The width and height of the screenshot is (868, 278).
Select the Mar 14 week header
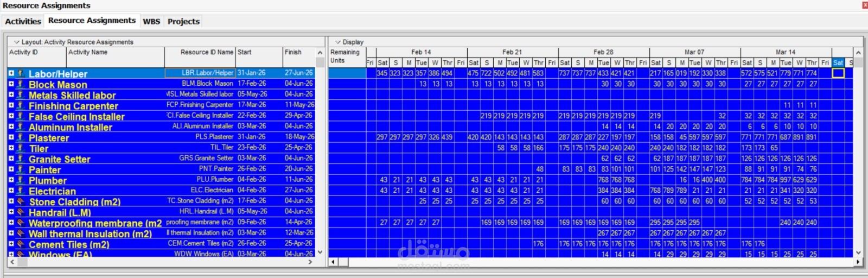[x=786, y=52]
